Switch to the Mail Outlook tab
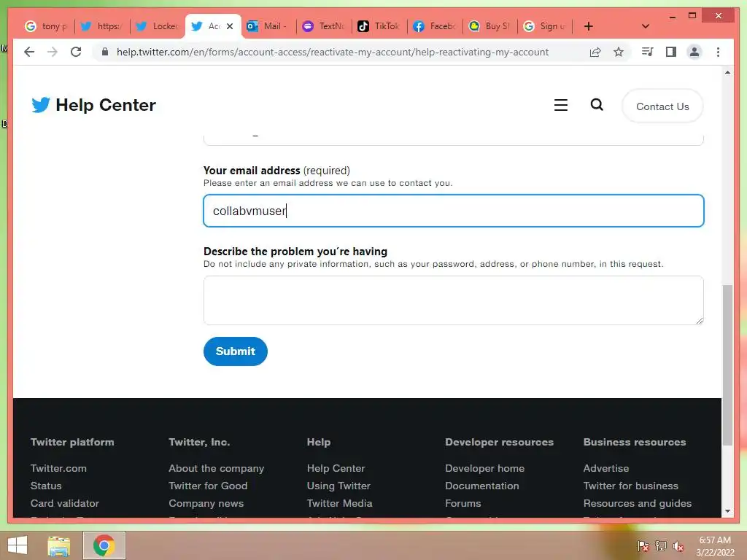The width and height of the screenshot is (747, 560). 268,26
